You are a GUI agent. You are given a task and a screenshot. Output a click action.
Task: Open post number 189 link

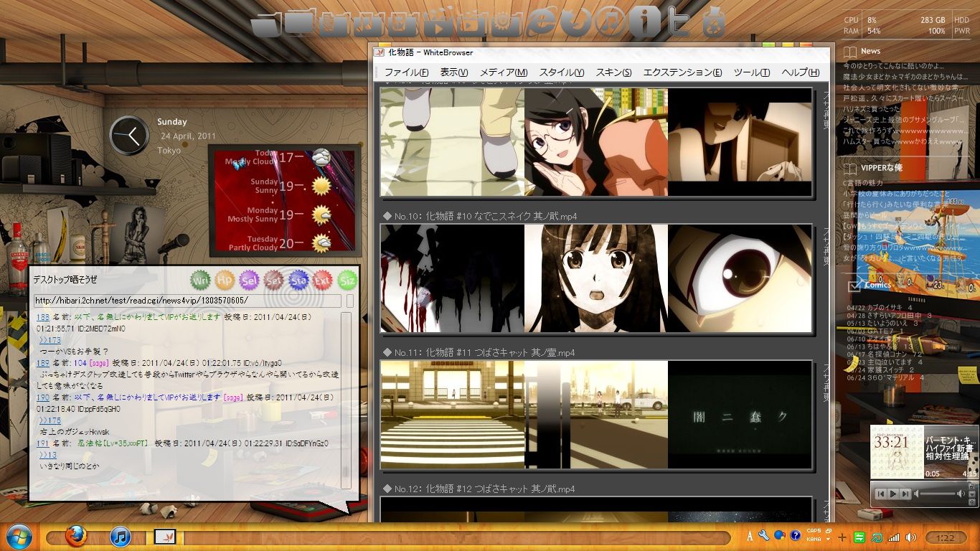click(43, 363)
